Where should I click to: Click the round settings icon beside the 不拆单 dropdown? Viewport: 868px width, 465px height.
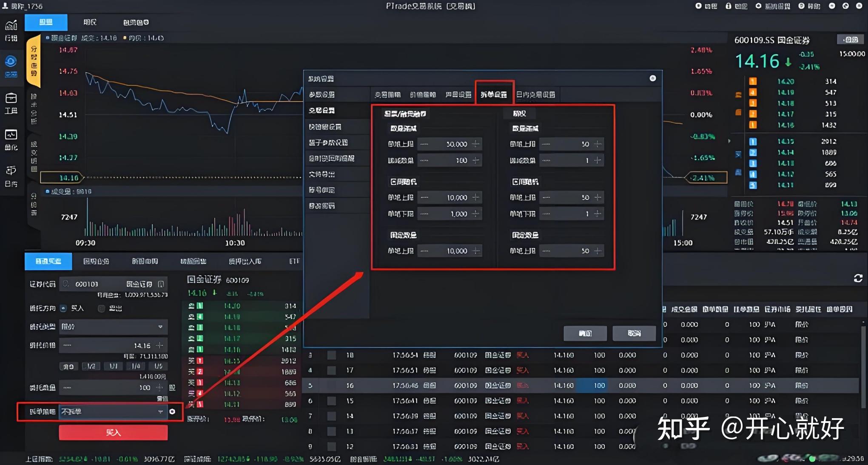172,411
